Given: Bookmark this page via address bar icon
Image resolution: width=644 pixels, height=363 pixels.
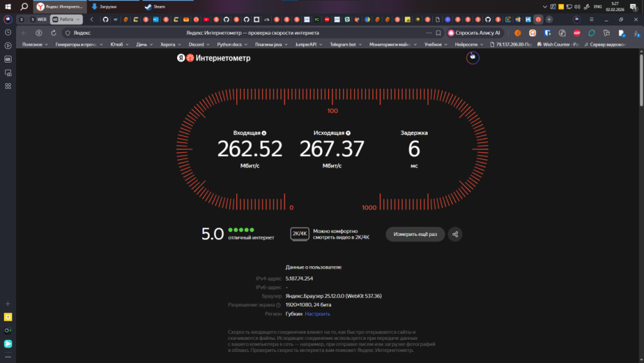Looking at the screenshot, I should pyautogui.click(x=438, y=32).
